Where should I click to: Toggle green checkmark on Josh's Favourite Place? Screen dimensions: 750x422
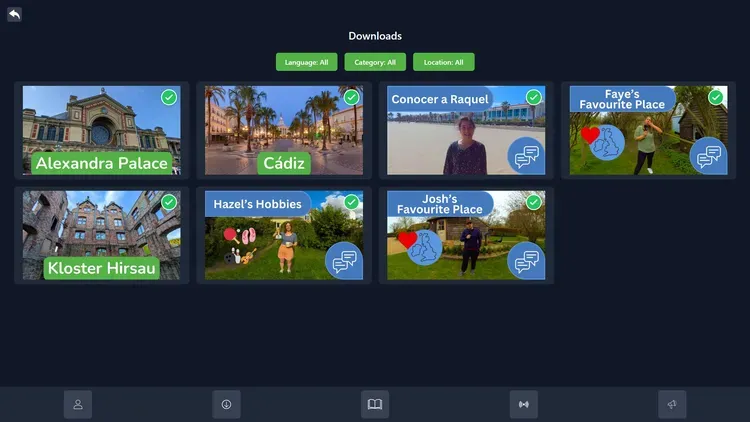point(534,202)
